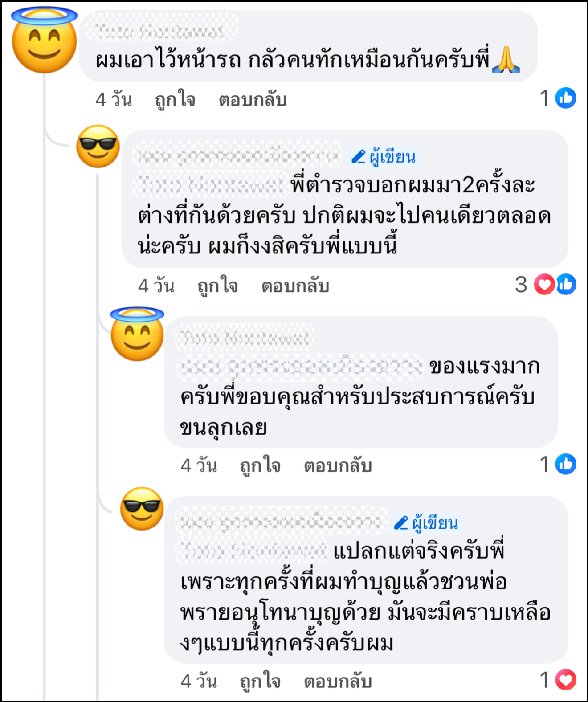Click the sunglasses avatar beside the "แปลกแต่จริง" reply

point(142,509)
